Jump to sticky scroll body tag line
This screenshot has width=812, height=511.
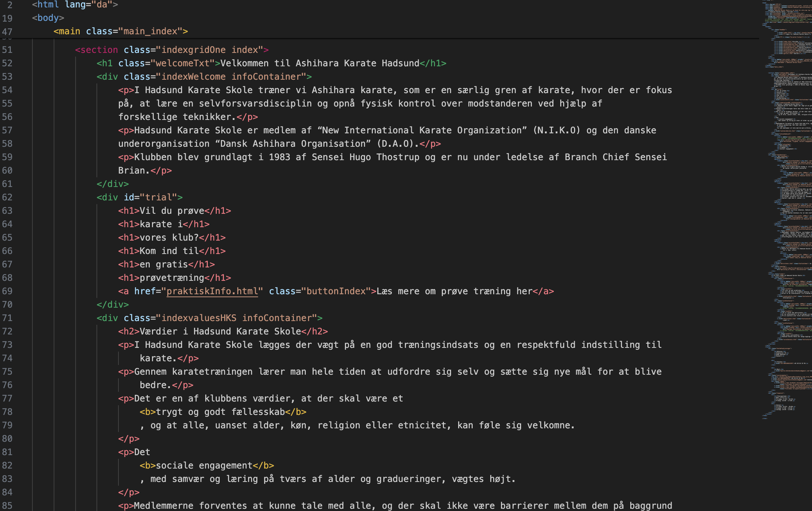(48, 18)
